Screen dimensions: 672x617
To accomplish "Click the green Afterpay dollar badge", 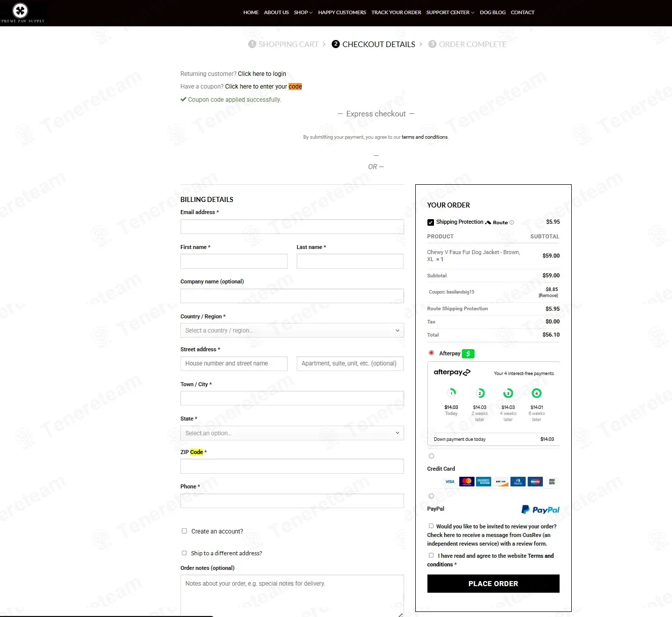I will tap(468, 354).
